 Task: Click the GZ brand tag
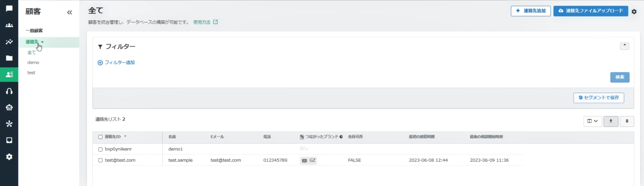click(309, 161)
